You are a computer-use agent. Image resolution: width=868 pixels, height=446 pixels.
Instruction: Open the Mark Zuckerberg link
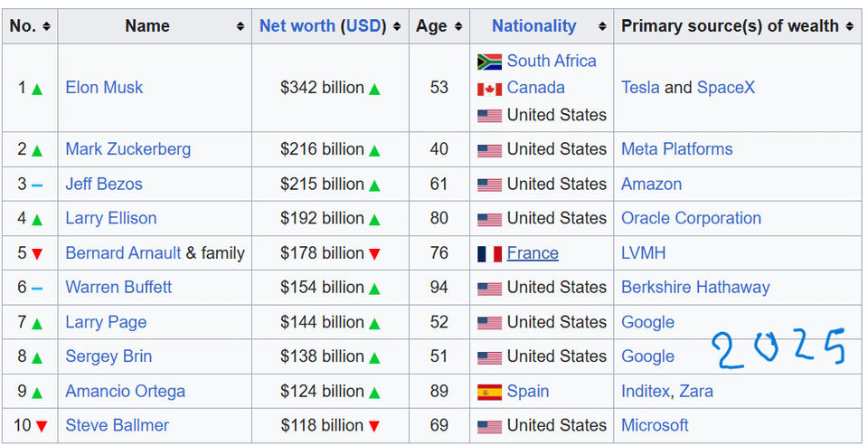pos(127,149)
